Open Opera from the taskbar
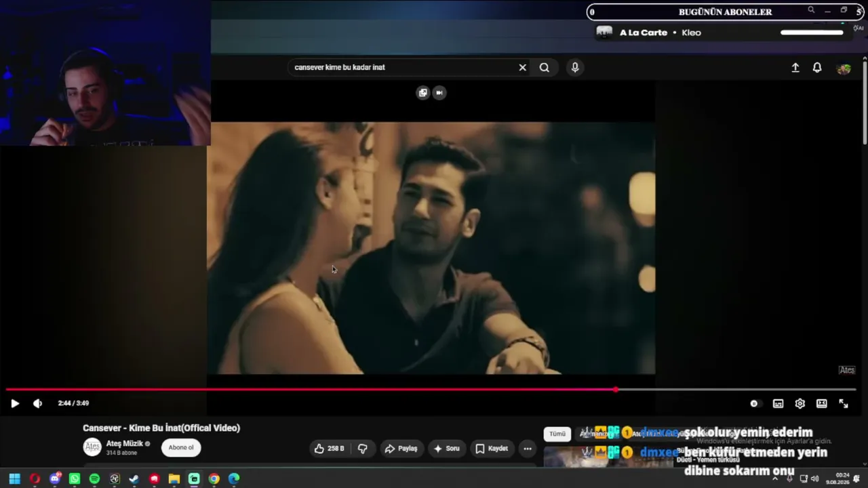Screen dimensions: 868x488 click(x=35, y=479)
